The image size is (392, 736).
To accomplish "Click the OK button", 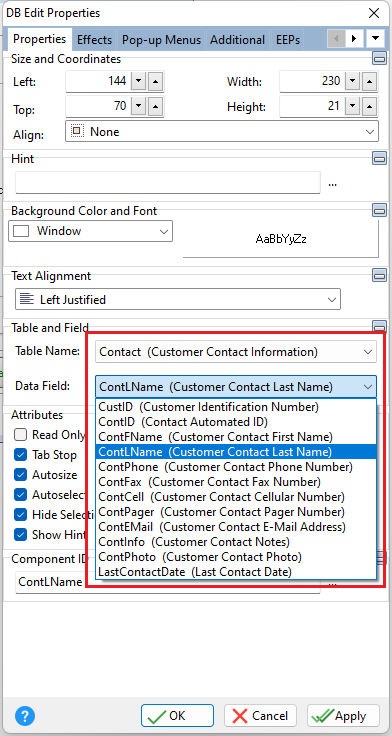I will click(177, 716).
